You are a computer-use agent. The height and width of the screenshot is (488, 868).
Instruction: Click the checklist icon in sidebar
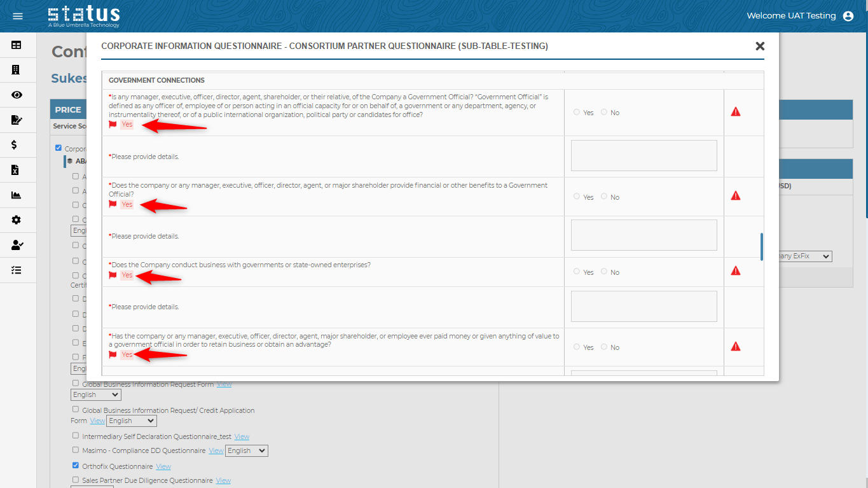pyautogui.click(x=17, y=270)
